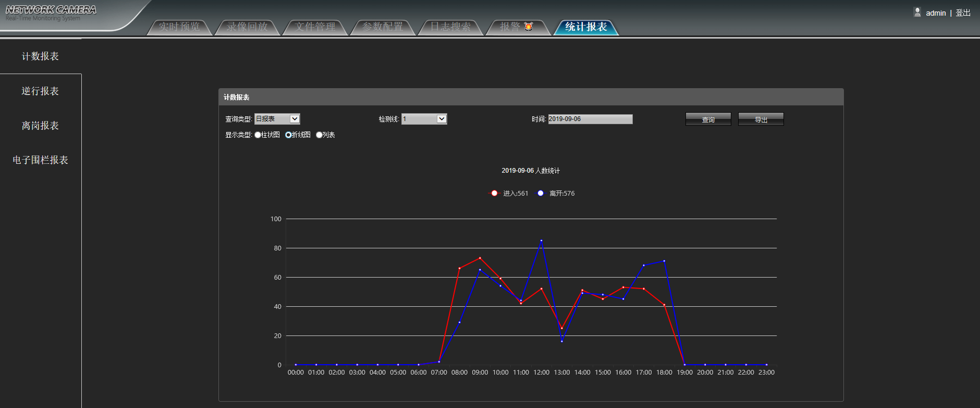Open 离岗报表 in the sidebar
This screenshot has width=980, height=408.
pyautogui.click(x=40, y=126)
